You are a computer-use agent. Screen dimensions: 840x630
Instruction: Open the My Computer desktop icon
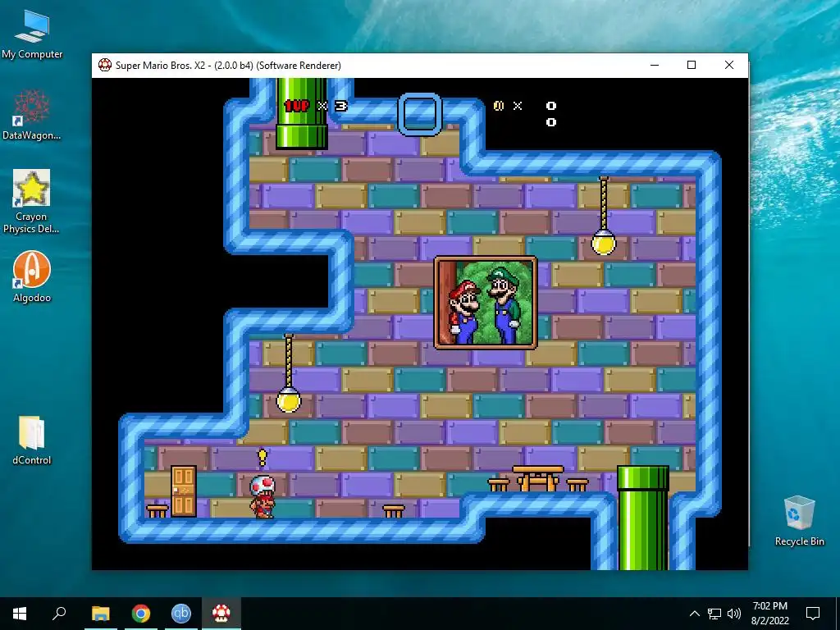pyautogui.click(x=32, y=34)
